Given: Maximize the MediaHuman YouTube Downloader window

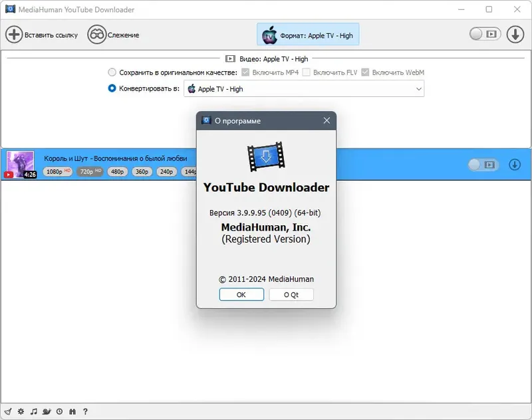Looking at the screenshot, I should [x=489, y=9].
